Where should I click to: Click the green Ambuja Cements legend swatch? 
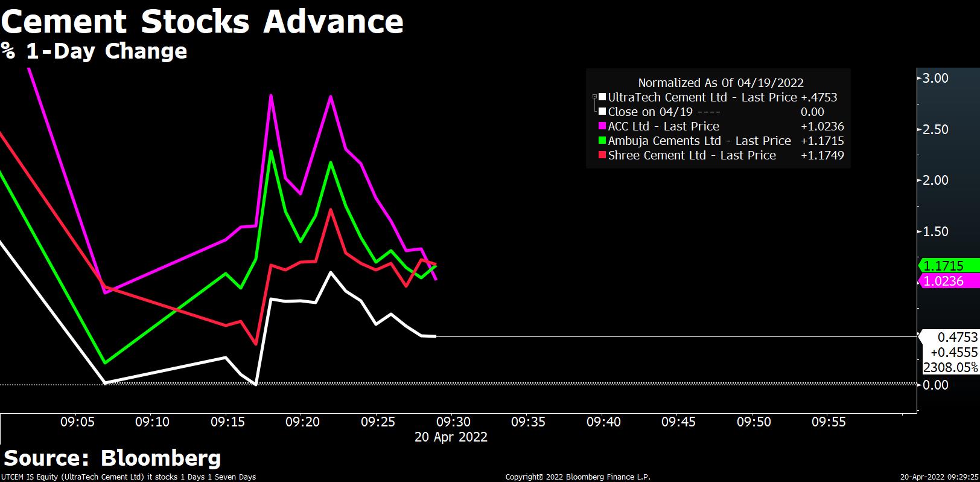click(602, 141)
